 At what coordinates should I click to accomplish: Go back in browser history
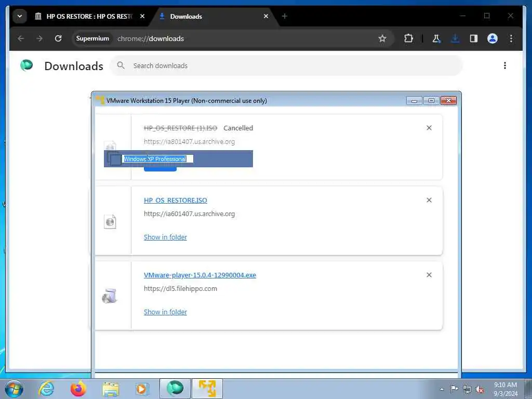click(x=21, y=38)
